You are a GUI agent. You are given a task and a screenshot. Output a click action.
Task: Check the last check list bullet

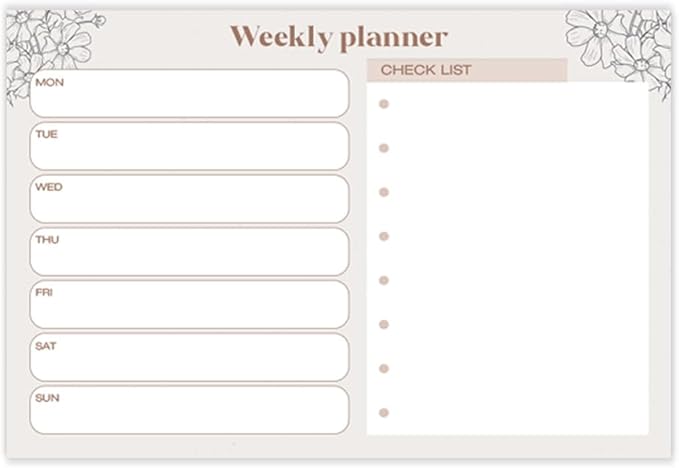point(384,412)
